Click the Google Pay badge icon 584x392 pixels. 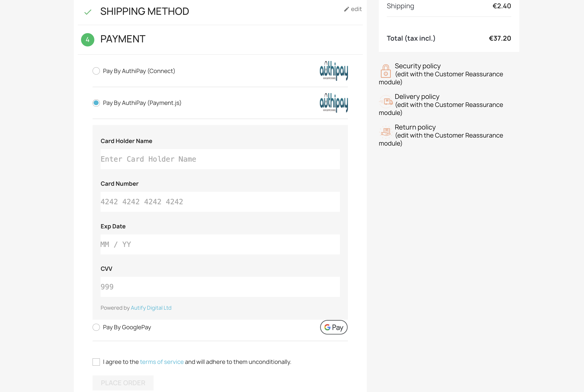tap(334, 327)
